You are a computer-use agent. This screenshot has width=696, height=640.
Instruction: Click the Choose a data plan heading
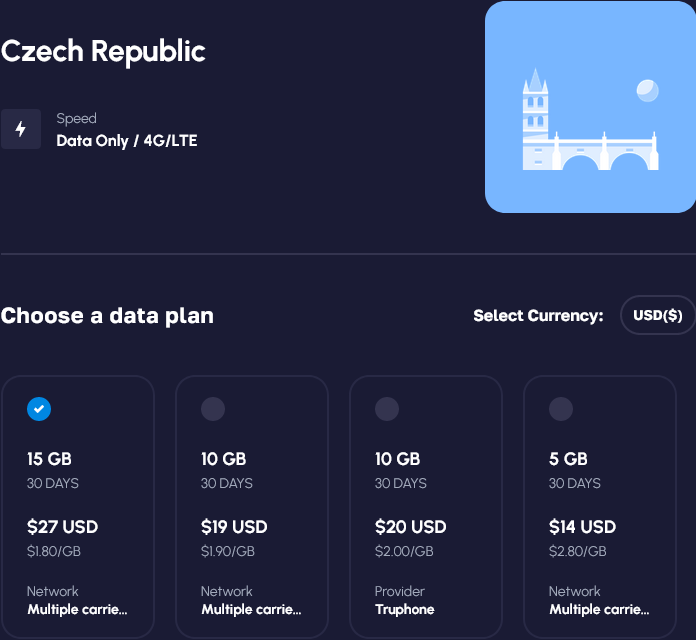107,316
